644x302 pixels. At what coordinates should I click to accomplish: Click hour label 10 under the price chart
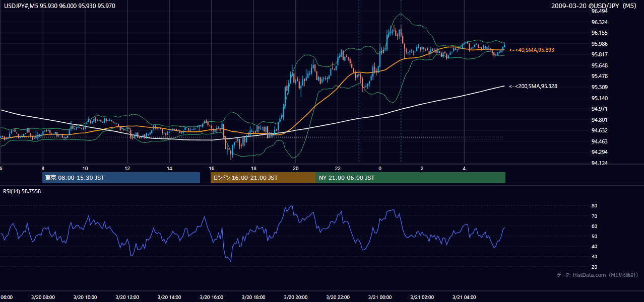pos(85,168)
